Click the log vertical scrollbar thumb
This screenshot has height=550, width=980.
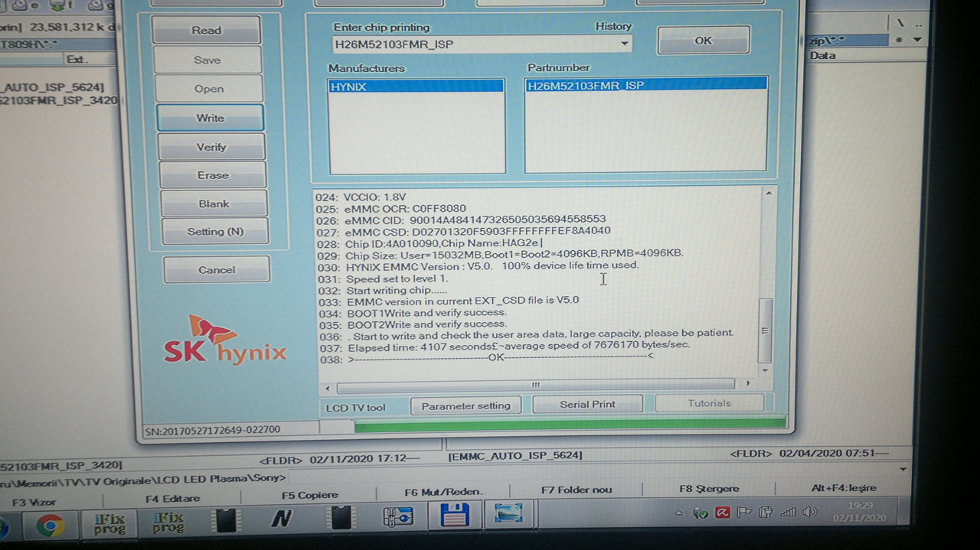pyautogui.click(x=764, y=331)
